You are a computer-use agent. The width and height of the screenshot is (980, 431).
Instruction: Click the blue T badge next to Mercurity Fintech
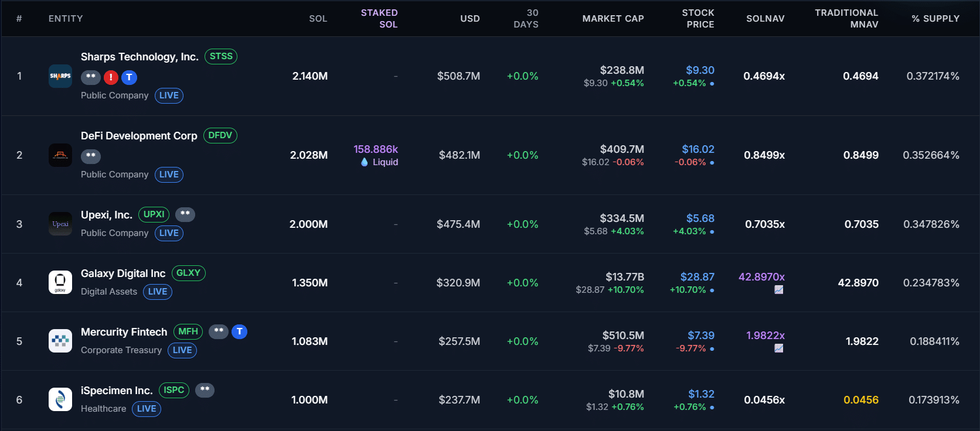click(x=239, y=331)
